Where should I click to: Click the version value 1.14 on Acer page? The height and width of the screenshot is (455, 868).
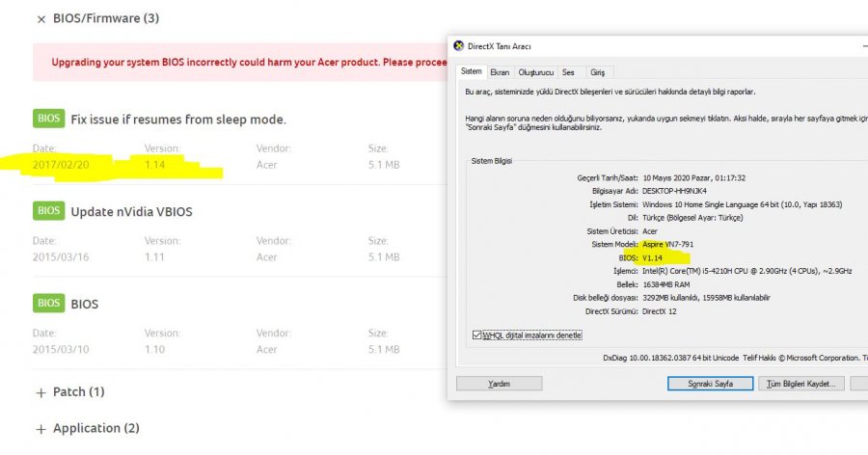pyautogui.click(x=155, y=165)
